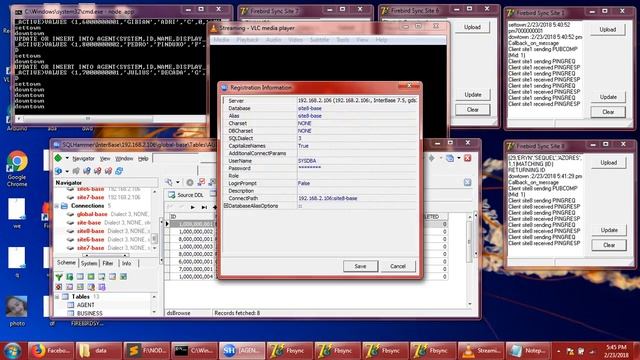This screenshot has width=640, height=360.
Task: Open dropdown arrow beside the search tool icon
Action: point(178,182)
